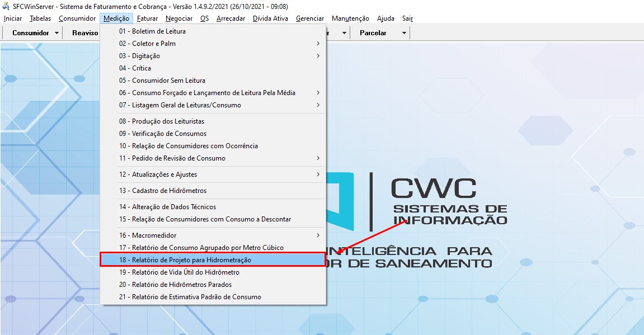The image size is (644, 335).
Task: Click Sair in the menu bar
Action: click(407, 18)
